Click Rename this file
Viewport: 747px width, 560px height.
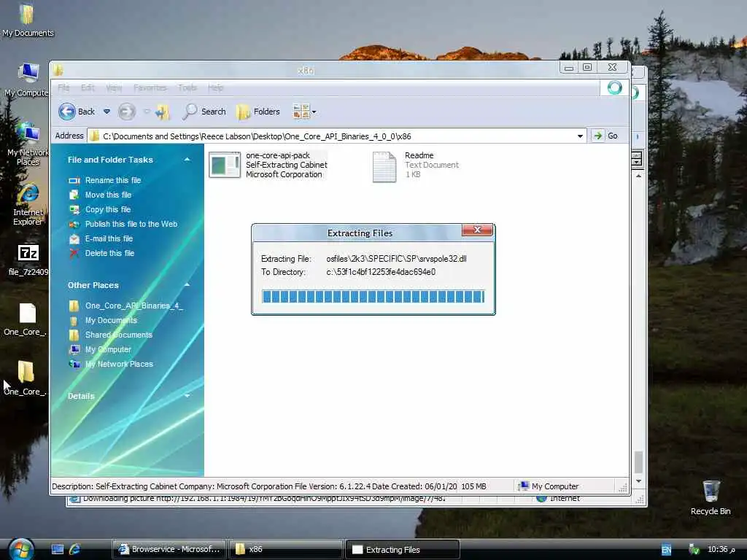[x=113, y=180]
